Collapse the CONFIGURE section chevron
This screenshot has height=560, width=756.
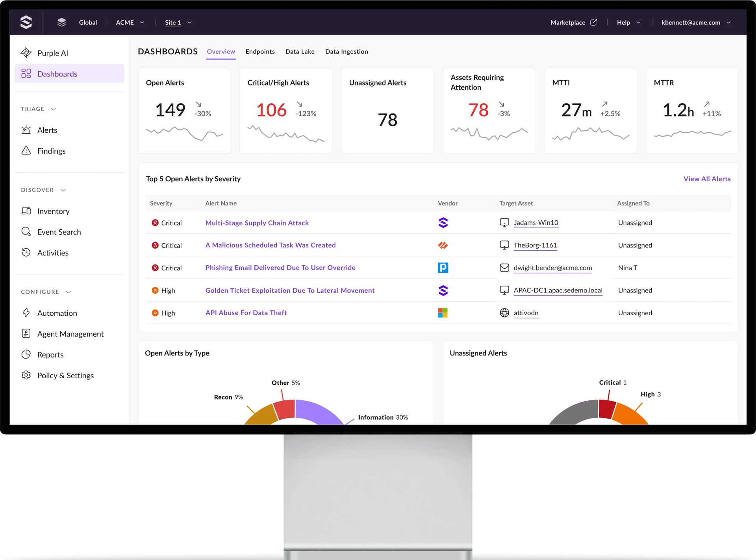[69, 292]
